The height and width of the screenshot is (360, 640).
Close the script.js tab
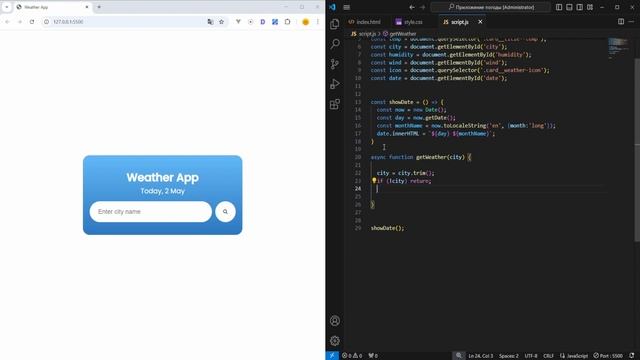pos(480,22)
